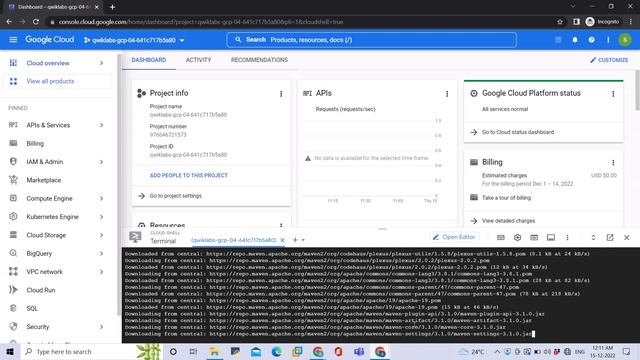Expand the new terminal tab dropdown arrow

pyautogui.click(x=303, y=240)
